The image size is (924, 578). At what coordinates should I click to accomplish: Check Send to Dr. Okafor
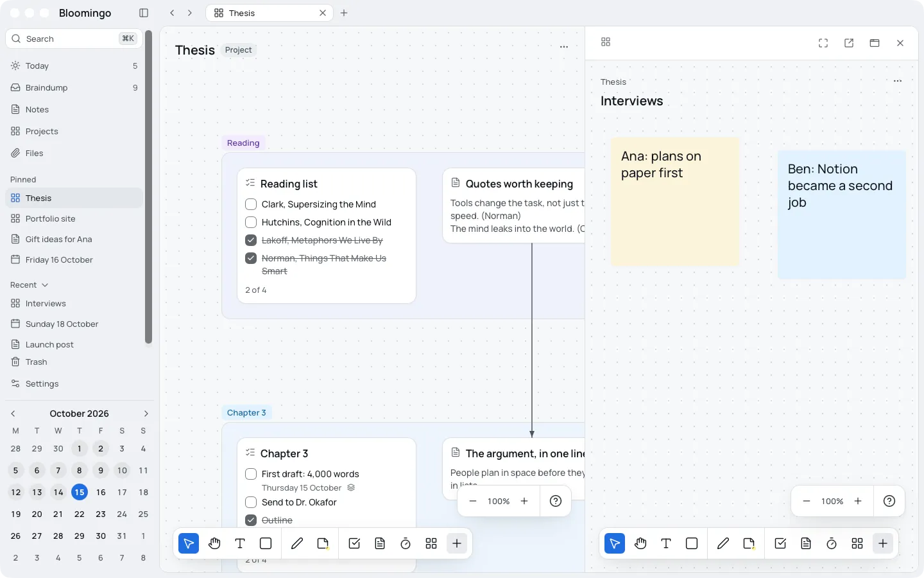coord(251,502)
